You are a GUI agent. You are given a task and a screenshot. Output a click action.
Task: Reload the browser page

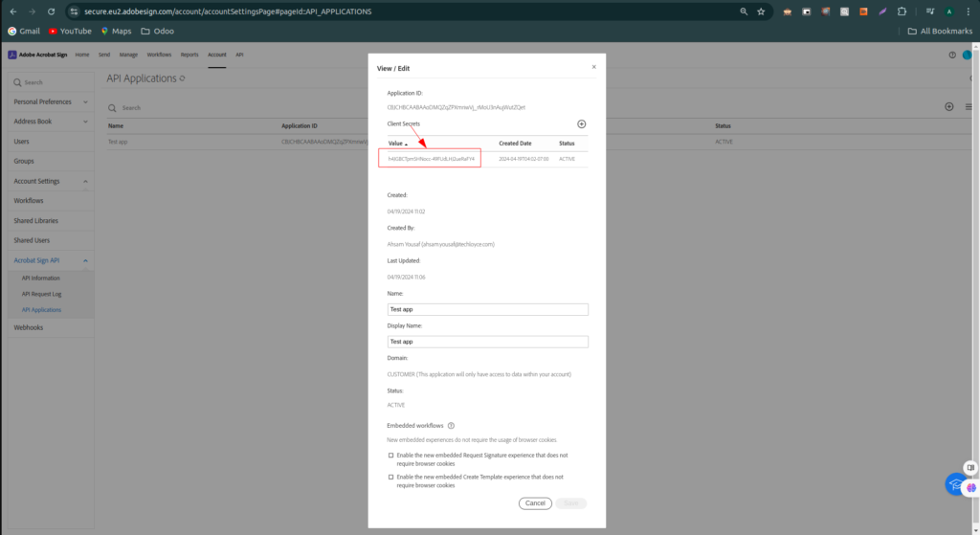click(x=52, y=11)
